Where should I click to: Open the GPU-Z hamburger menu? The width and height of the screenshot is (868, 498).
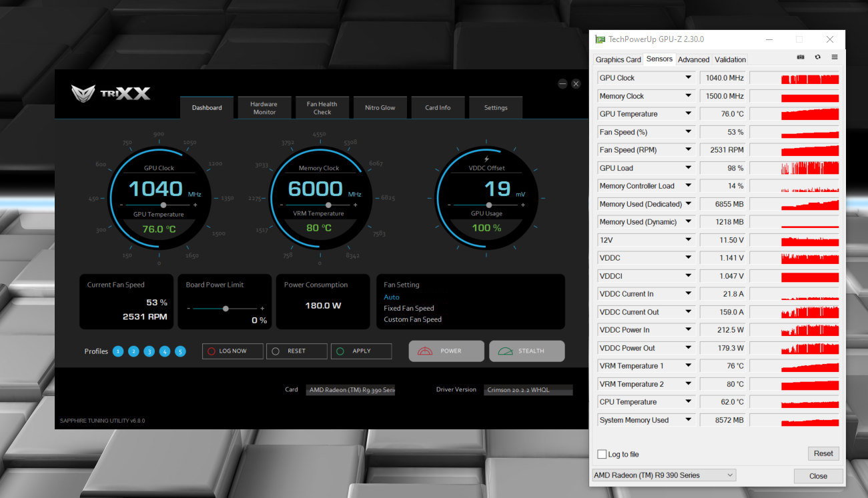click(834, 57)
